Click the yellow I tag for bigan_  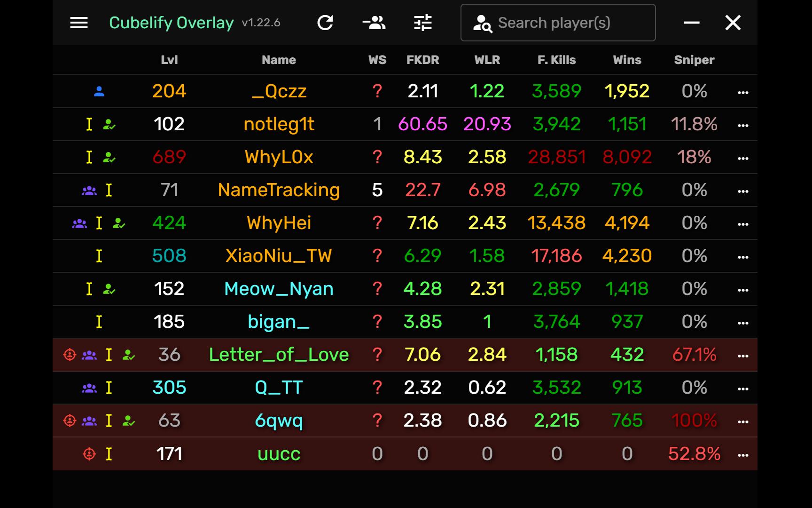tap(99, 322)
